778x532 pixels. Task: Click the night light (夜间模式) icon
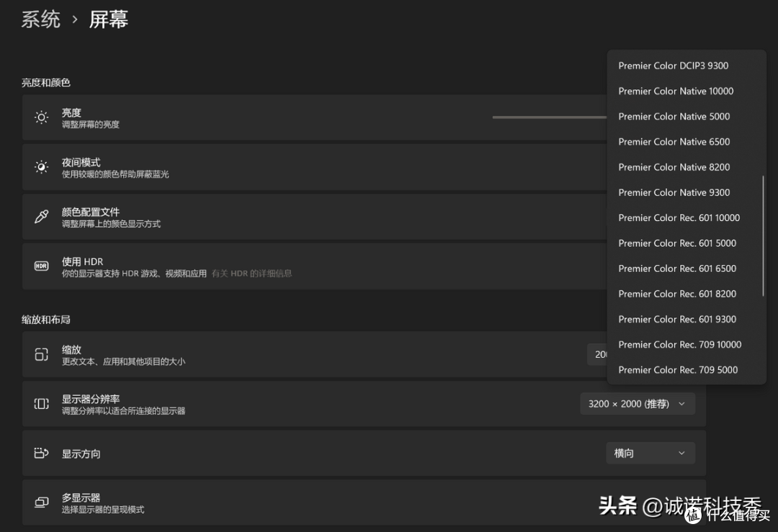click(x=41, y=166)
